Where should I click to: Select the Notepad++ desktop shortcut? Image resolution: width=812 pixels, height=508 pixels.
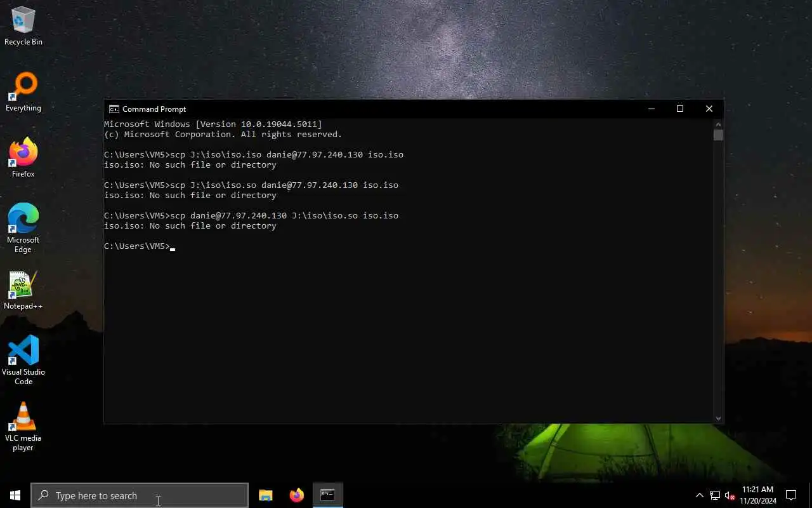coord(23,291)
